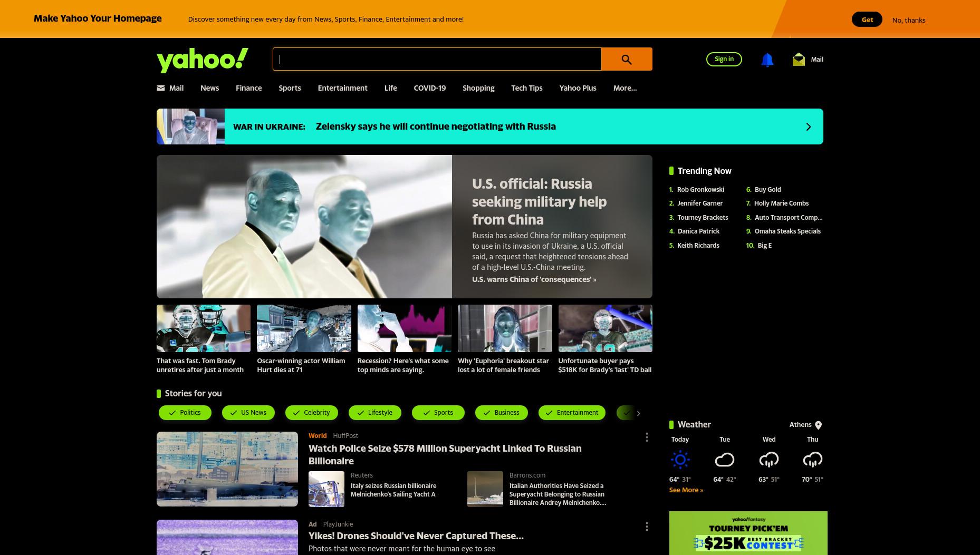Toggle the Entertainment topic chip

click(572, 413)
